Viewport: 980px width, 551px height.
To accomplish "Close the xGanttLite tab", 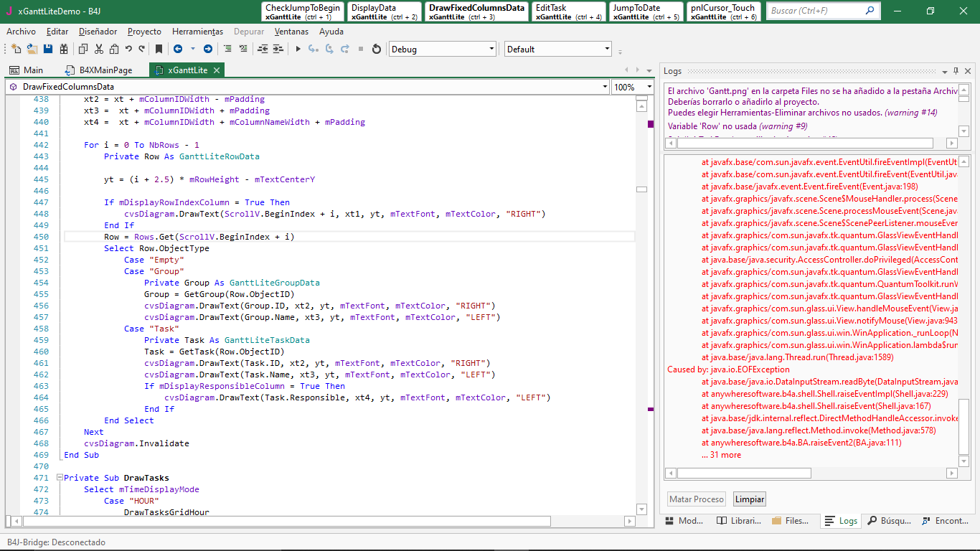I will (217, 70).
